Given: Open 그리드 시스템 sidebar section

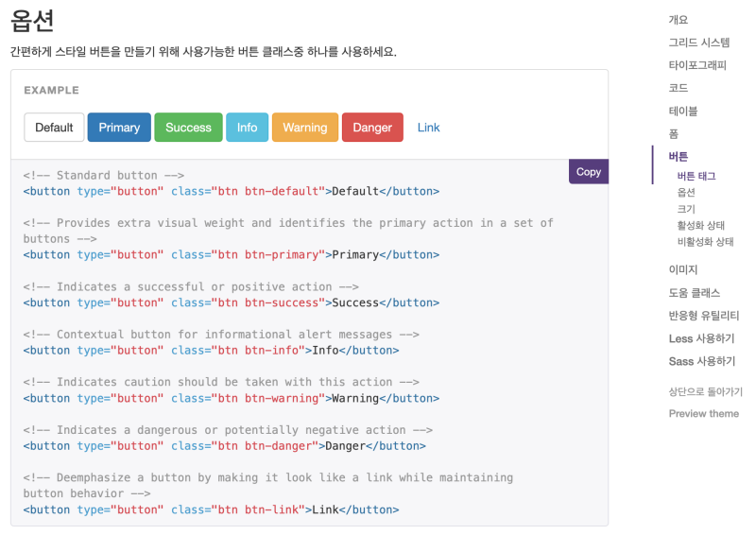Looking at the screenshot, I should [x=699, y=43].
